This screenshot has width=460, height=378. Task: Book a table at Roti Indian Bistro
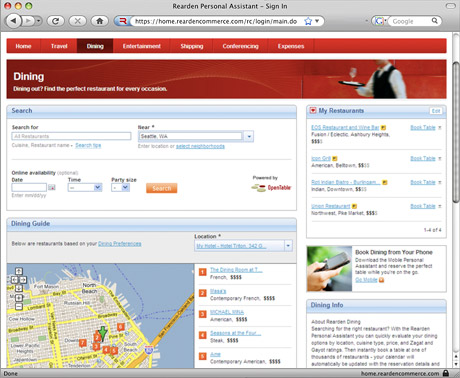pos(423,182)
